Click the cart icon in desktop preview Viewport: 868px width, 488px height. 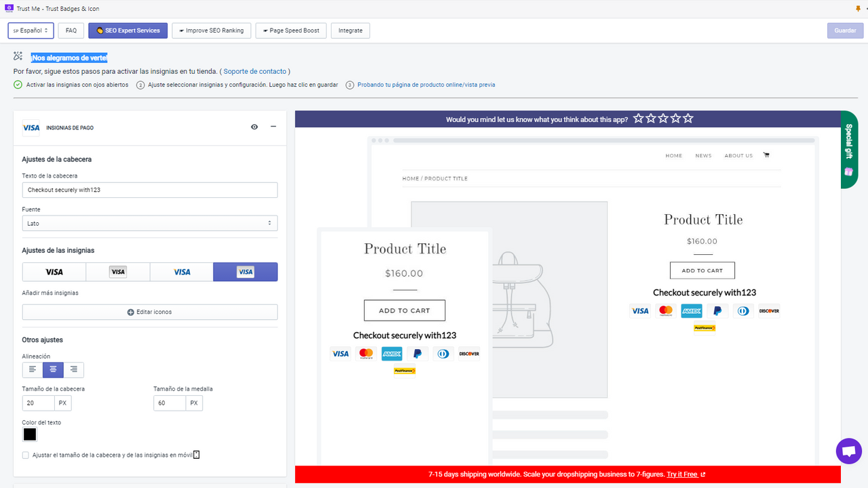[766, 155]
